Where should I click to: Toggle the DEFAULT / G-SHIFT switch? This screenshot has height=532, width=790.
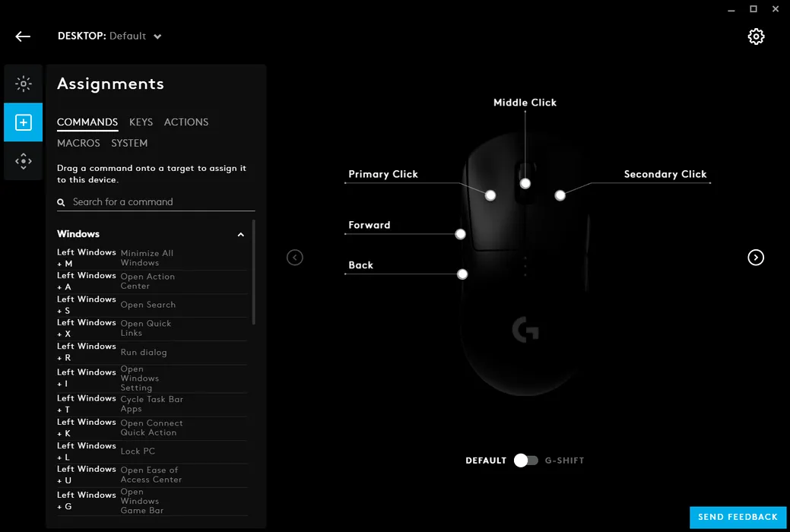525,461
